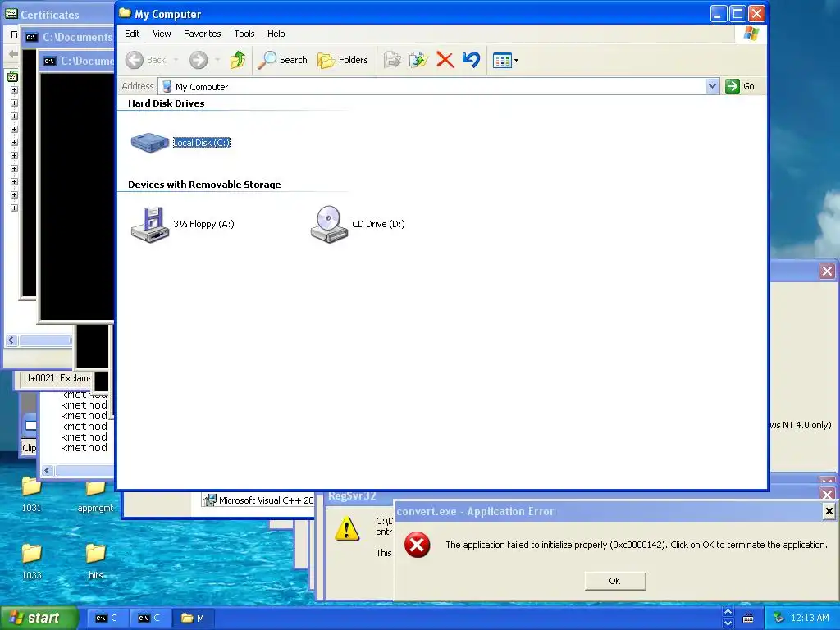
Task: Open the View menu
Action: tap(162, 34)
